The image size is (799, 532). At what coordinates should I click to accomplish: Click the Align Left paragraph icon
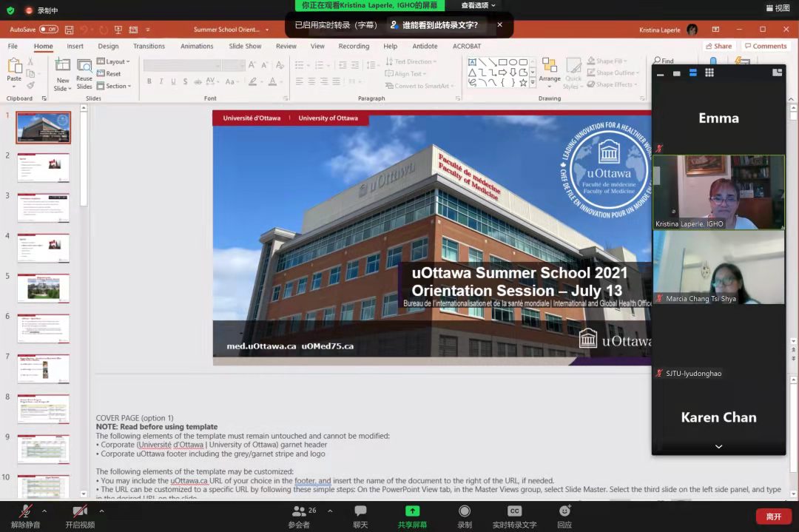tap(299, 81)
